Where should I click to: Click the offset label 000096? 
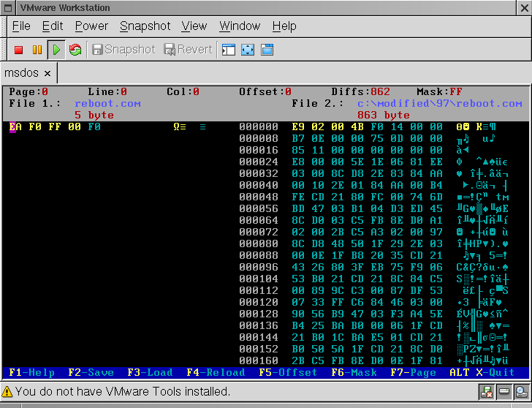pyautogui.click(x=259, y=267)
